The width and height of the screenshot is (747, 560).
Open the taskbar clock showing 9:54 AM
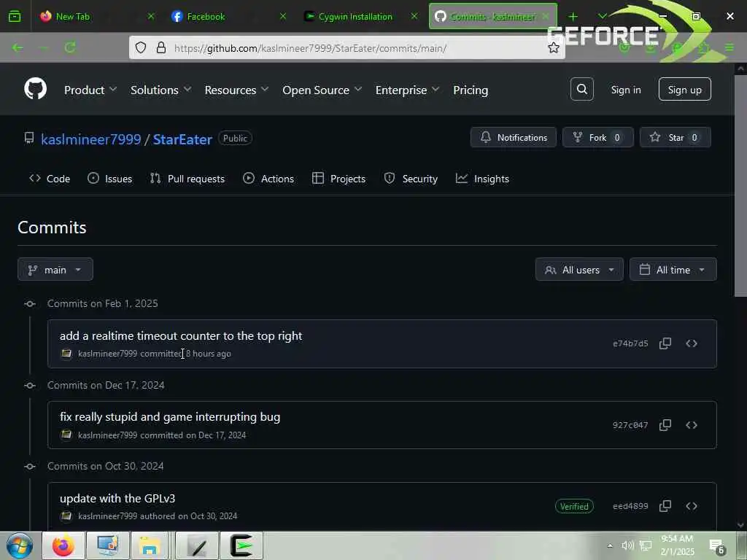click(677, 545)
